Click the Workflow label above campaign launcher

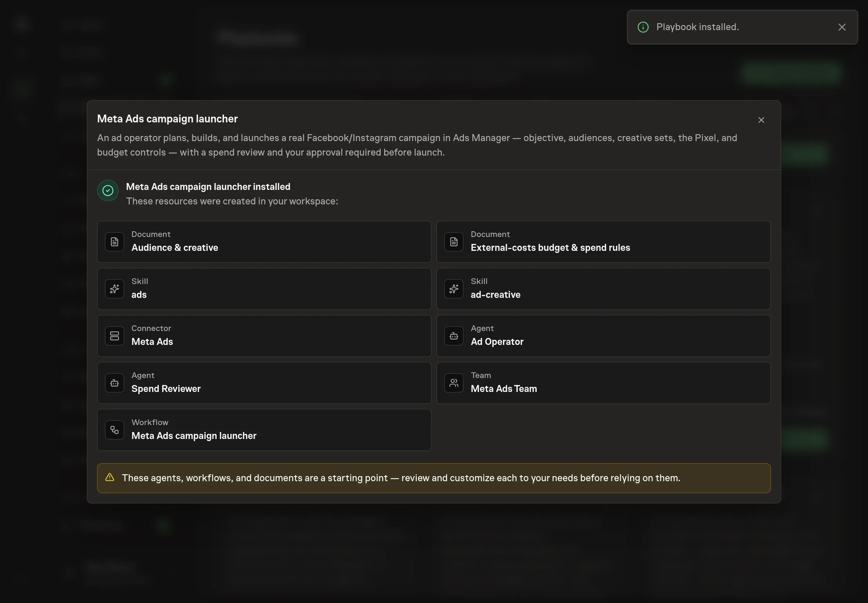[149, 422]
